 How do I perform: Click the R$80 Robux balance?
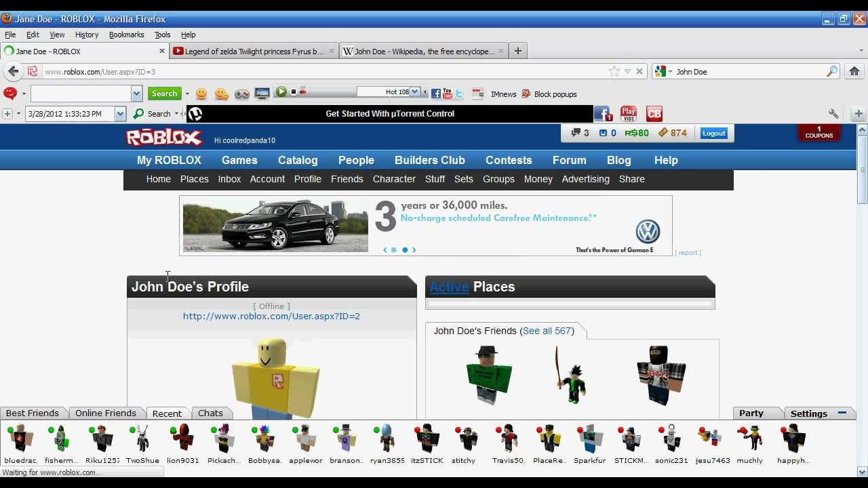637,133
